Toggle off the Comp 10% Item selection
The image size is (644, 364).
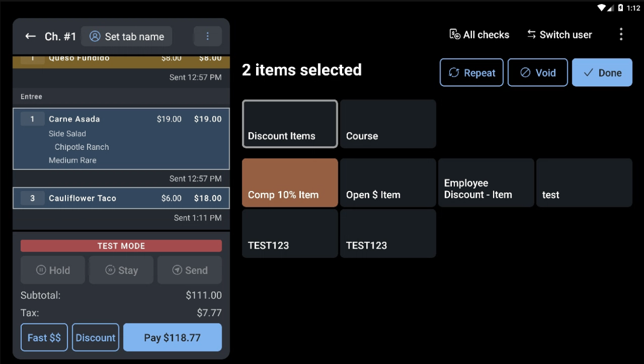tap(290, 182)
